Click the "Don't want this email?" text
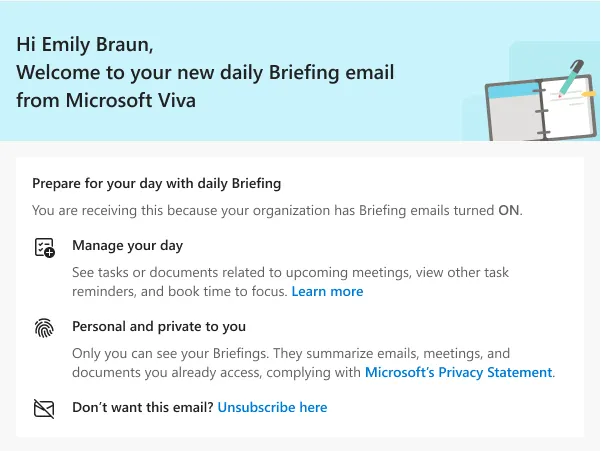 (x=142, y=407)
